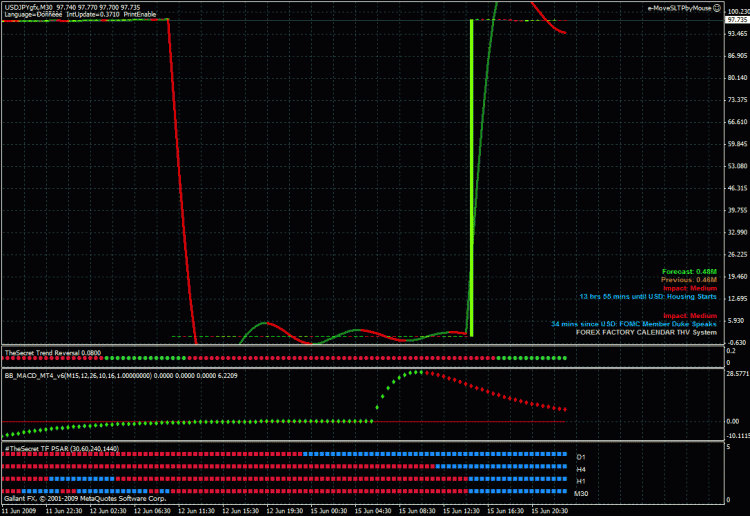
Task: Click the 15 Jun 08:30 time label
Action: (417, 511)
